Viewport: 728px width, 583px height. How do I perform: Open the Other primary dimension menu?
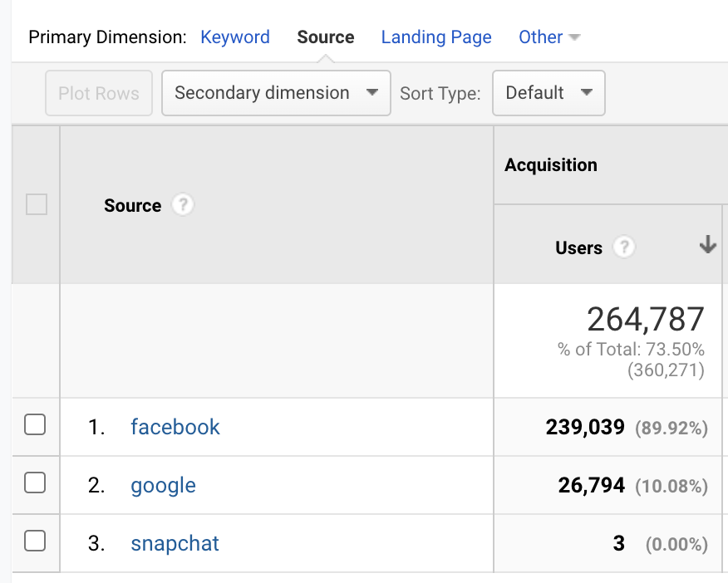548,37
